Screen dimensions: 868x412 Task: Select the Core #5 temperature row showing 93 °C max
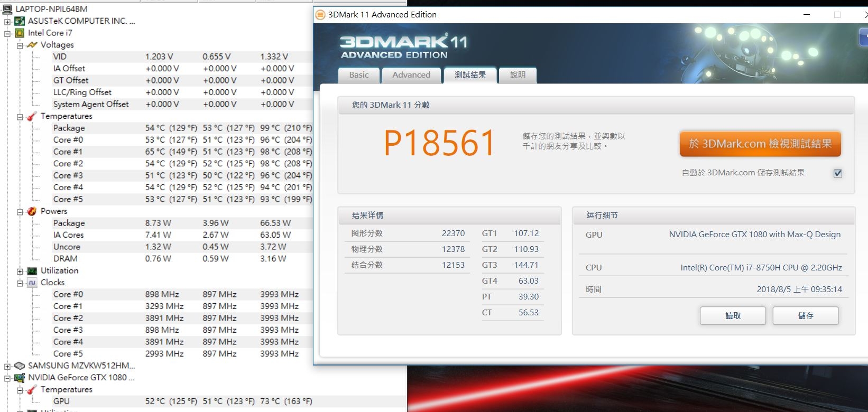(x=182, y=199)
